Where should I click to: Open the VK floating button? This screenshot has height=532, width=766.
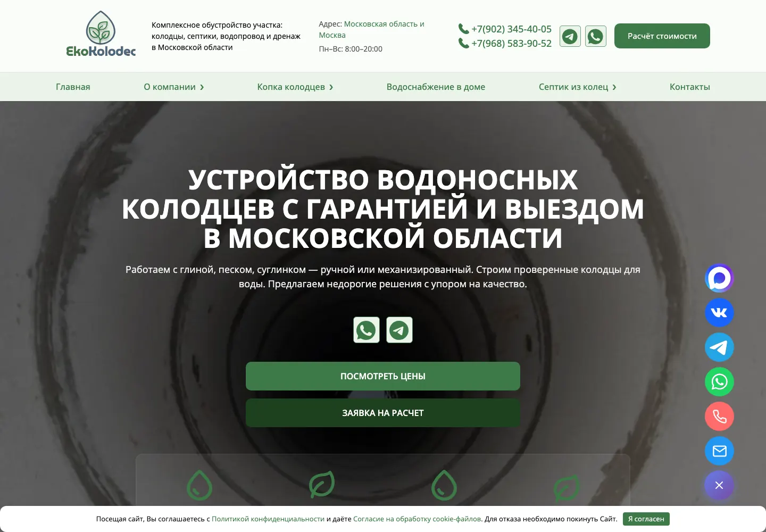click(719, 313)
